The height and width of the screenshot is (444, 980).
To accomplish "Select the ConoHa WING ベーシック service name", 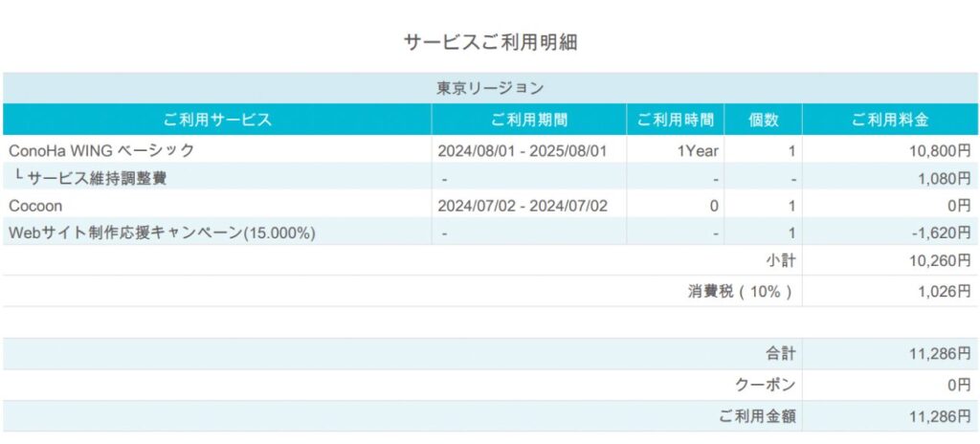I will (101, 150).
